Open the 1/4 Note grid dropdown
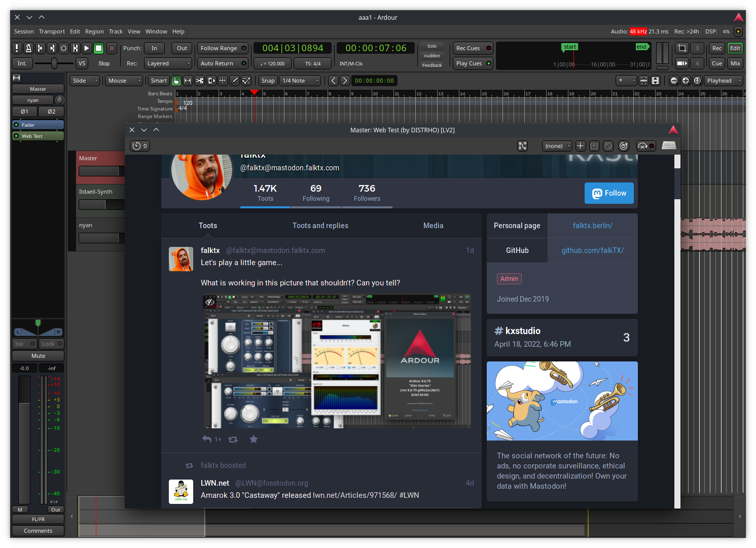 [300, 81]
